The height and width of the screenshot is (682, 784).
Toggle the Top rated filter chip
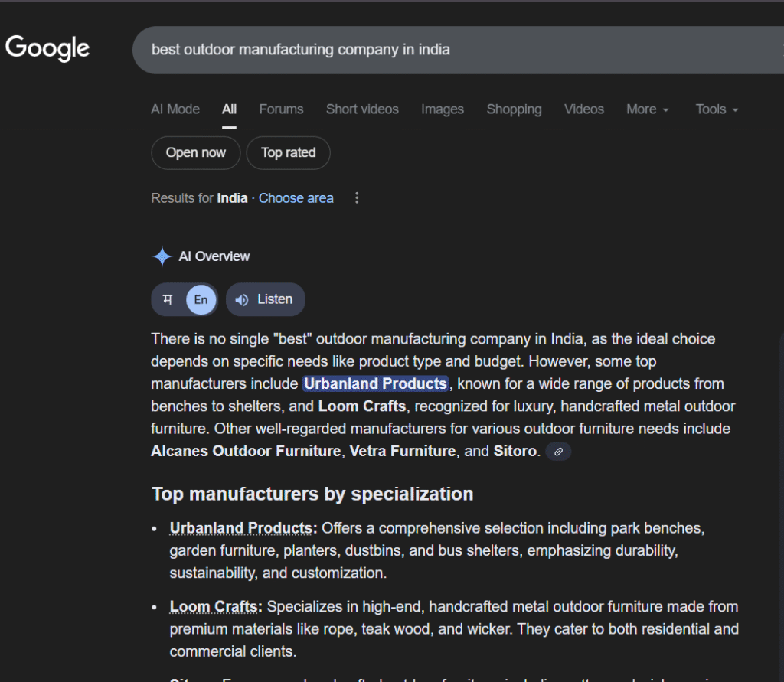point(288,153)
